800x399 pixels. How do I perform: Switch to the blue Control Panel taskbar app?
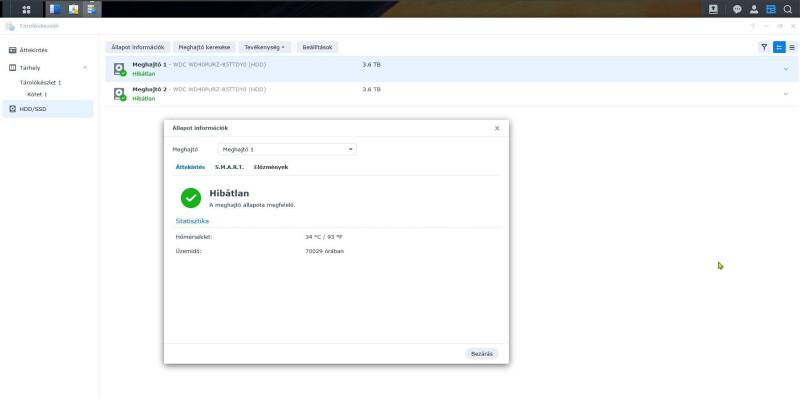(55, 9)
